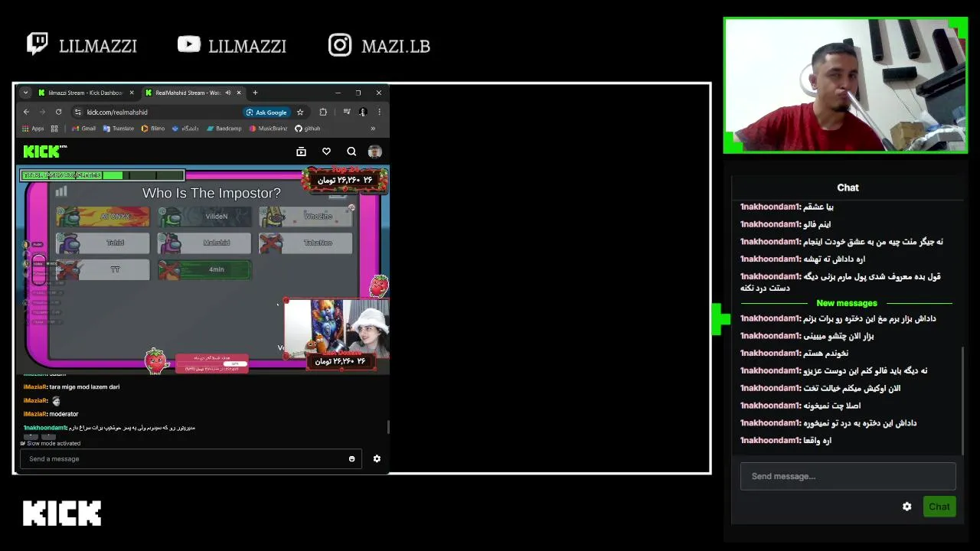Click the 1nakhoondam1 username in Kick chat

[x=44, y=428]
